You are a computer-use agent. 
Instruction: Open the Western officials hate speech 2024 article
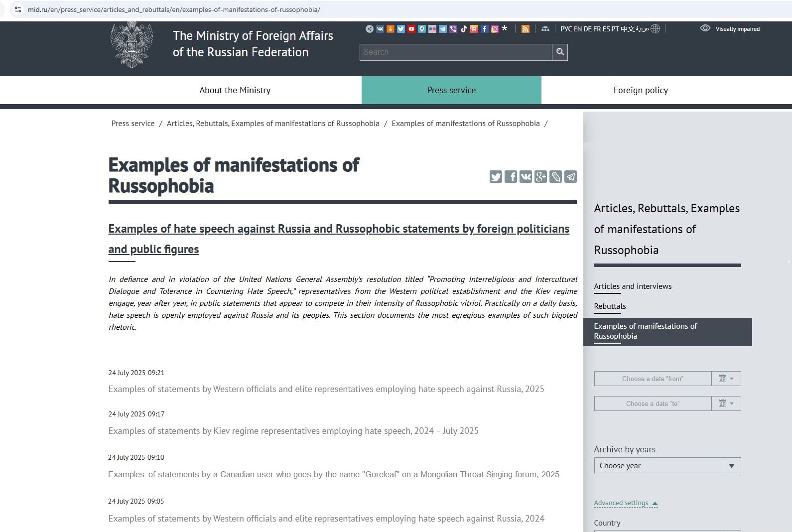pos(326,519)
